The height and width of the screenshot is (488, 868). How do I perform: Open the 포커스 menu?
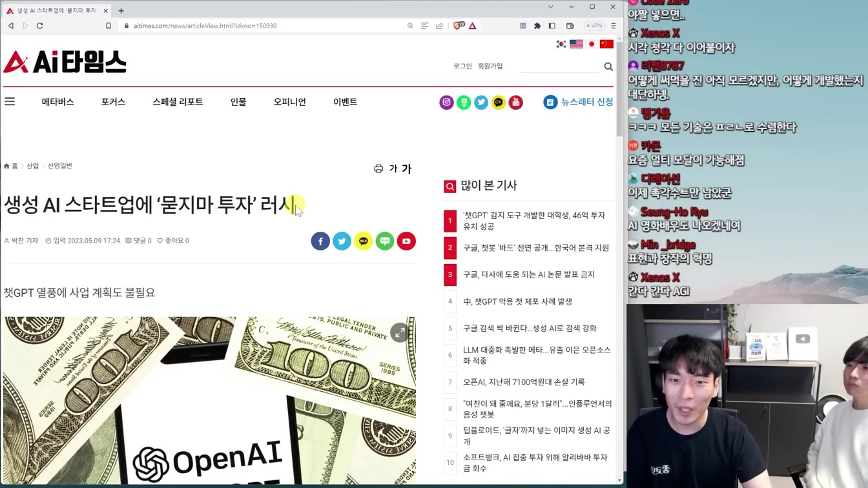point(113,102)
